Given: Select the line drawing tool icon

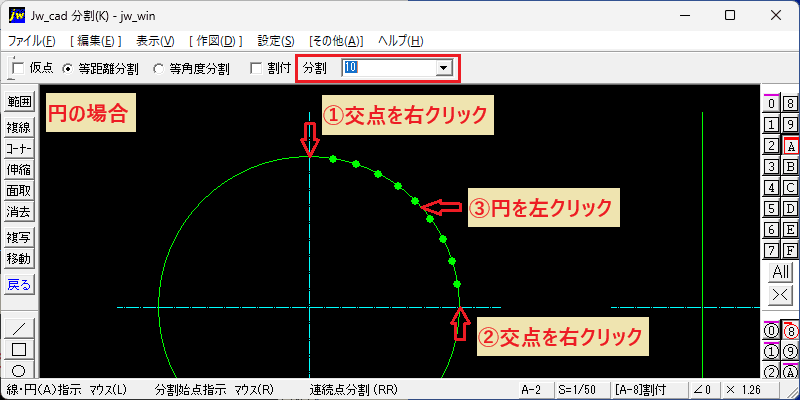Looking at the screenshot, I should point(19,328).
